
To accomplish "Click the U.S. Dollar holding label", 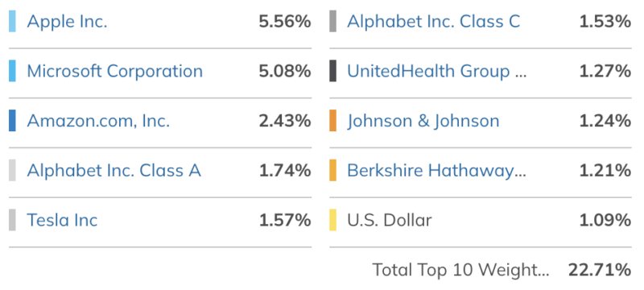I will click(x=390, y=220).
